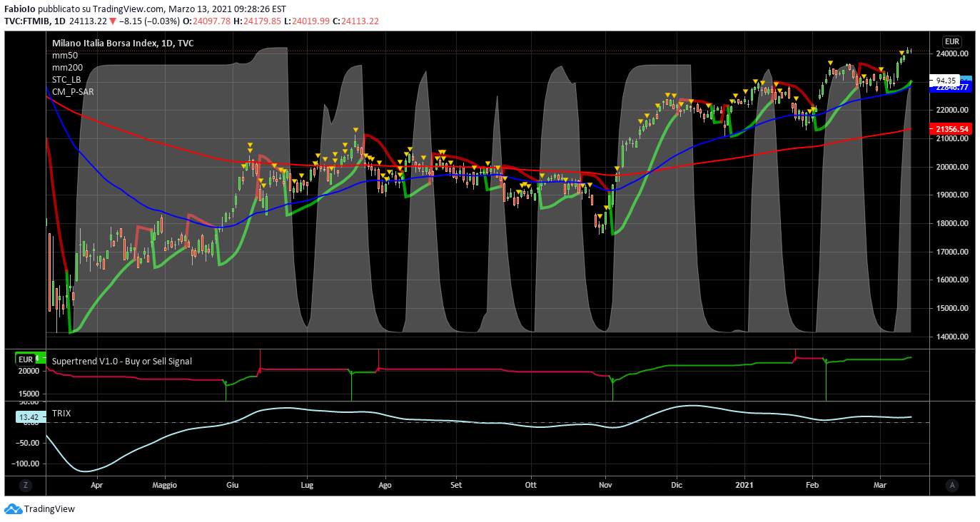Select the STC_LB indicator label

(66, 79)
